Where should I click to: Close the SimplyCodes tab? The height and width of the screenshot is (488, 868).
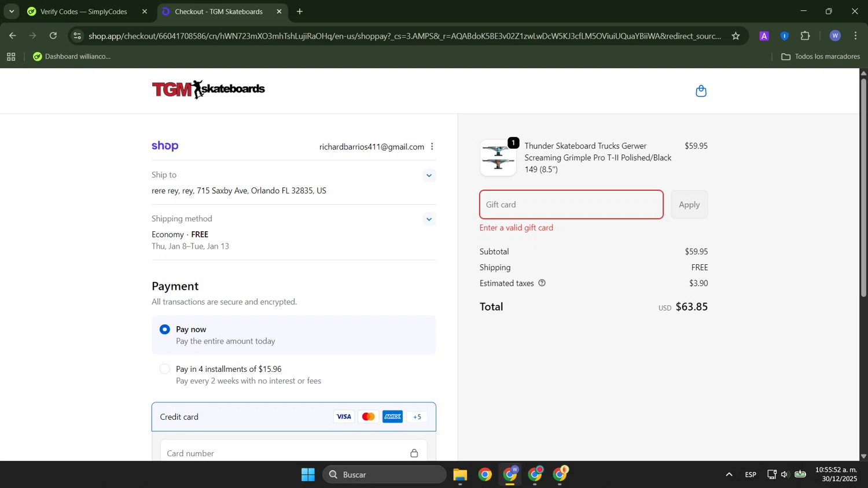pos(145,12)
